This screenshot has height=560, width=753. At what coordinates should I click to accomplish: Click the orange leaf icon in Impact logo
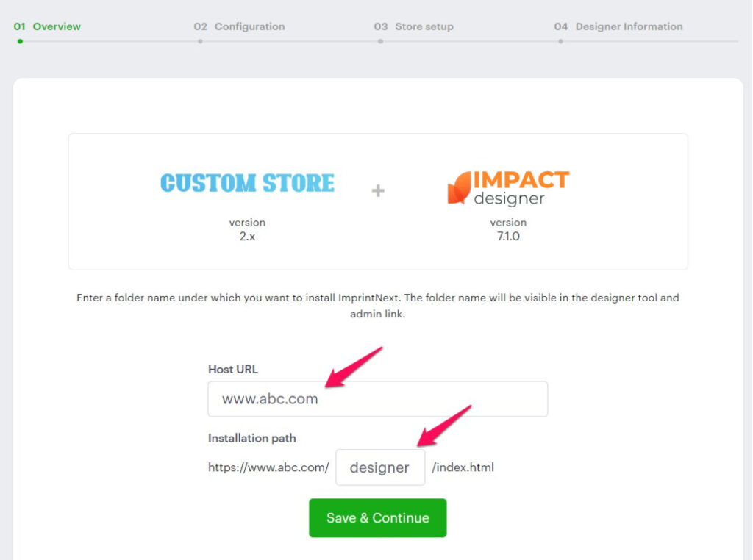[459, 188]
